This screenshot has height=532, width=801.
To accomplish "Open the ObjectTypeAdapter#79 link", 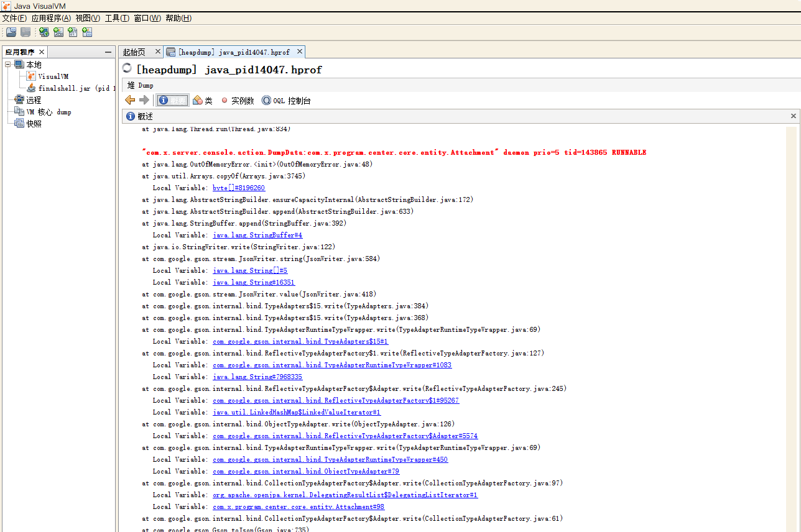I will [x=306, y=471].
